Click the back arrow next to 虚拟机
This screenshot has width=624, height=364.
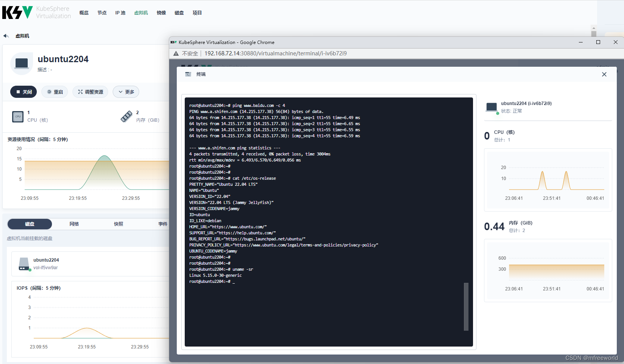6,36
